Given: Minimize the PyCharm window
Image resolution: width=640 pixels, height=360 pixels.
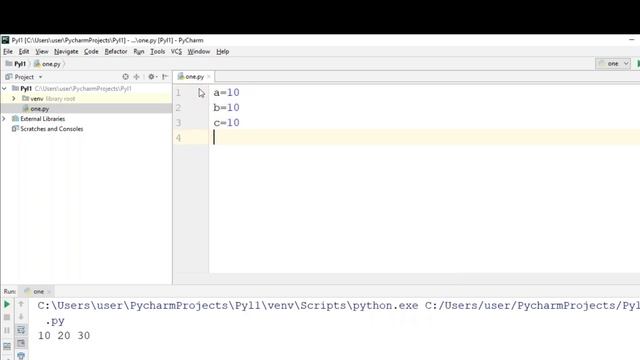Looking at the screenshot, I should [632, 40].
